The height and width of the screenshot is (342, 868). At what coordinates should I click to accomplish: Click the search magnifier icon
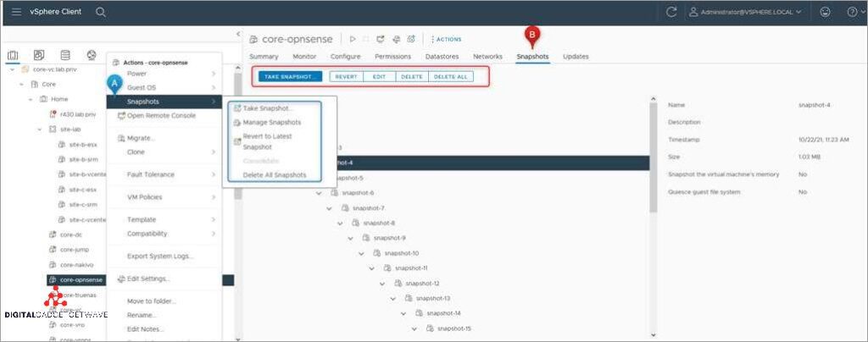101,12
